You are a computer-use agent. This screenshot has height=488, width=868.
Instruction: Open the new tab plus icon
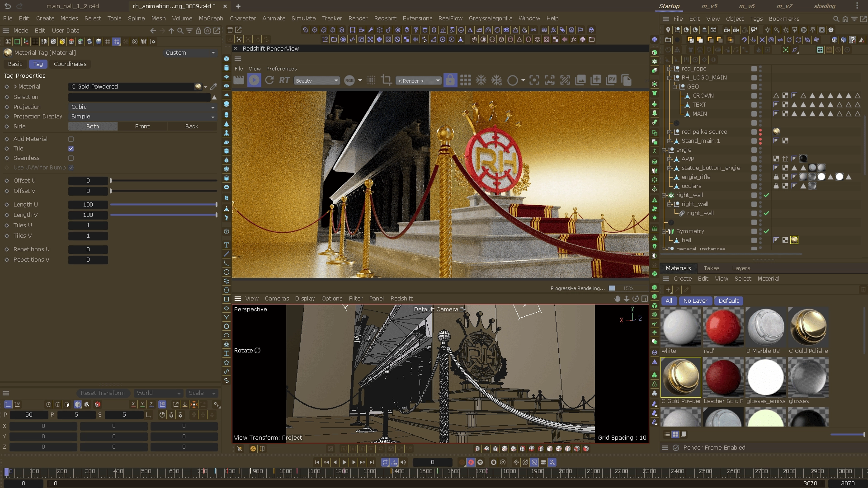[238, 6]
